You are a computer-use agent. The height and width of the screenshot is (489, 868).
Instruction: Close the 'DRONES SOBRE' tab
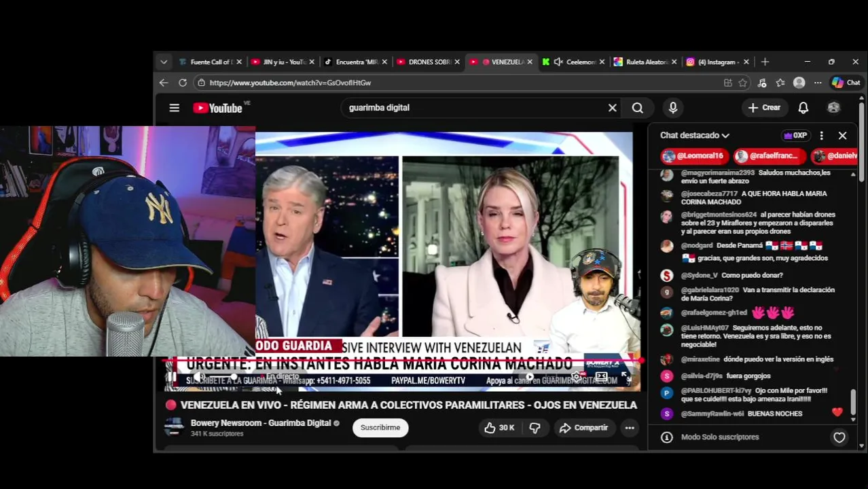point(456,62)
